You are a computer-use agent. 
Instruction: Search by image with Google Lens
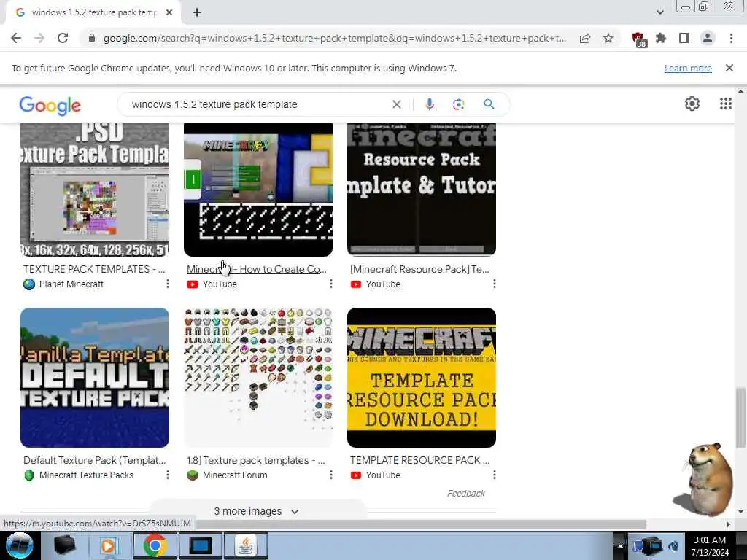pyautogui.click(x=458, y=104)
